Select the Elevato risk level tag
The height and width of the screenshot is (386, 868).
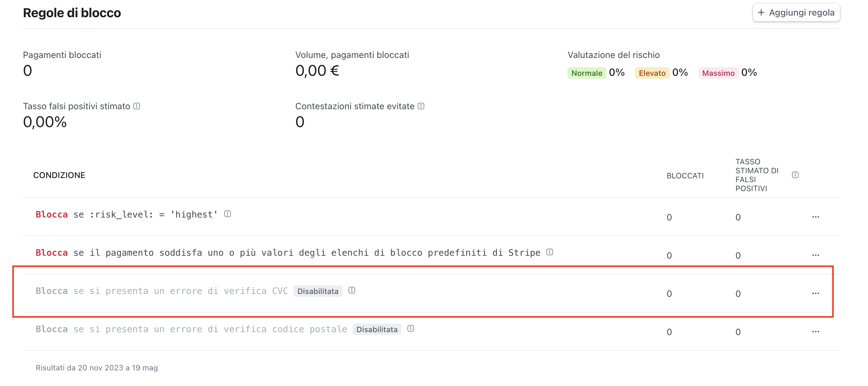652,73
